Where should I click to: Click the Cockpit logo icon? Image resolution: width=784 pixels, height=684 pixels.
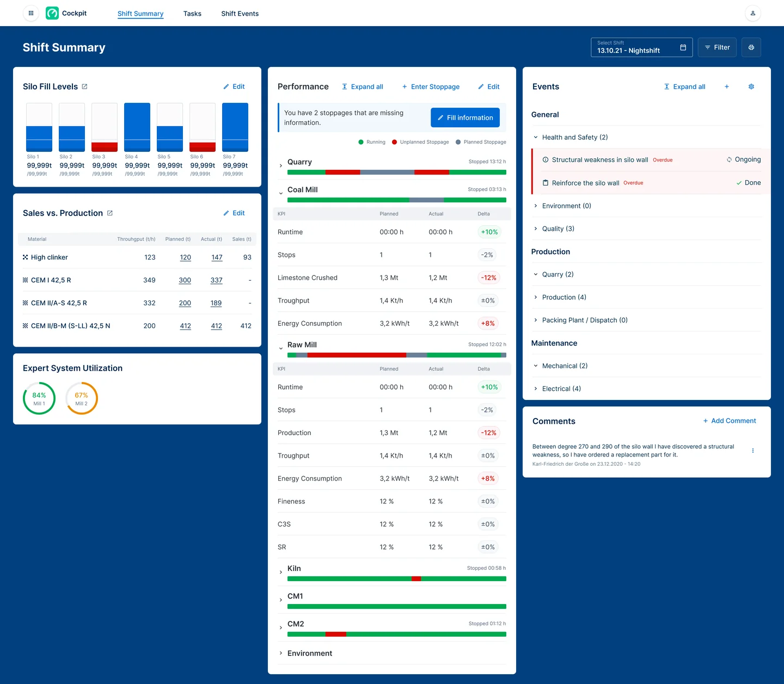(52, 13)
